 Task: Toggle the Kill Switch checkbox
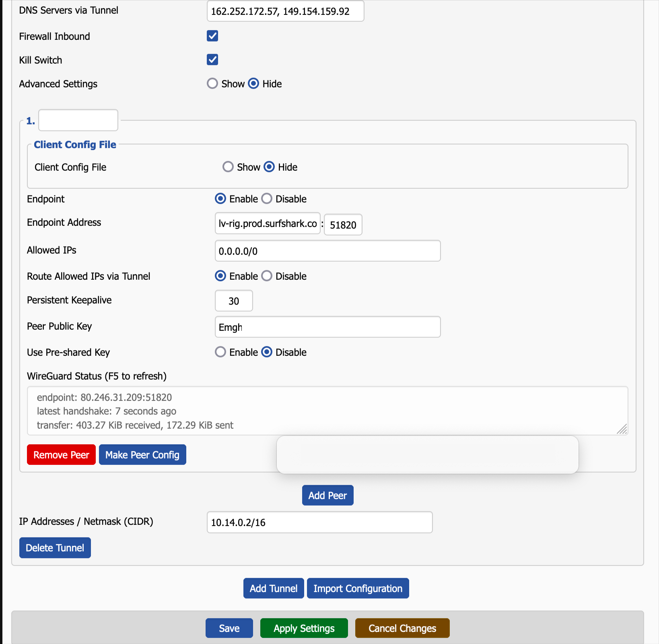click(x=212, y=60)
